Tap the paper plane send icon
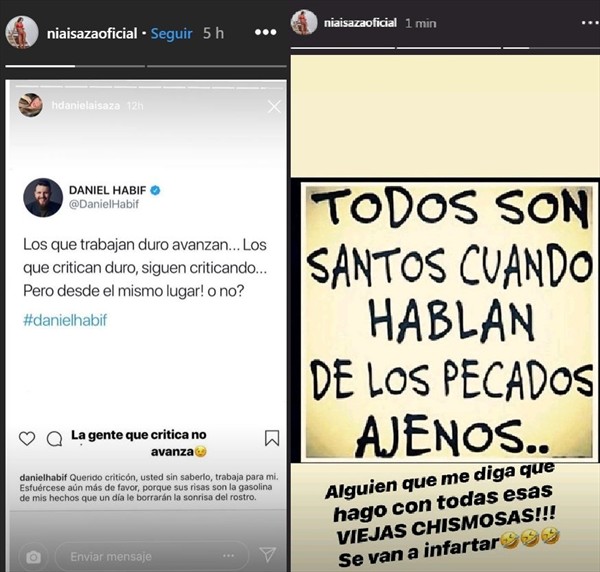600x572 pixels. (267, 554)
